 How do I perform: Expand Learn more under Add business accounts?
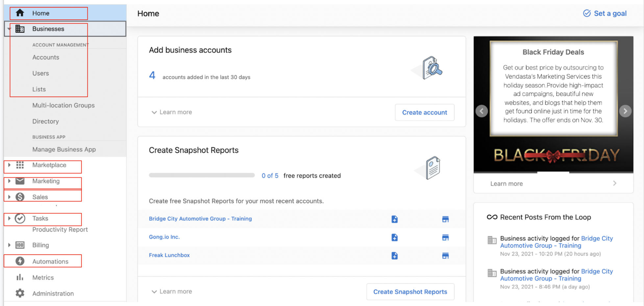(x=171, y=112)
